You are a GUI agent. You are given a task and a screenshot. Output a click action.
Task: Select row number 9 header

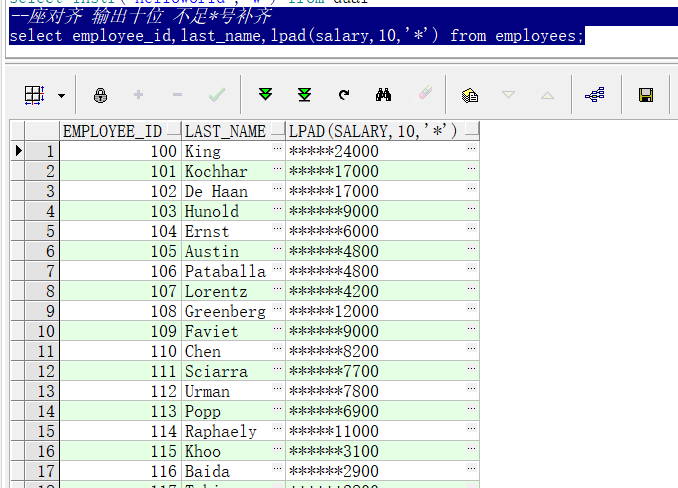[x=42, y=311]
